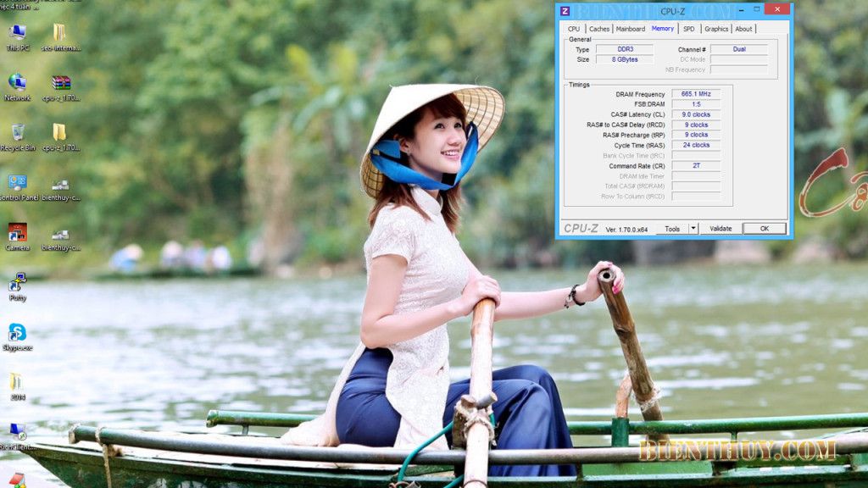The height and width of the screenshot is (488, 868).
Task: Click the empty Total CAS# (tRDRAM) field
Action: tap(696, 186)
